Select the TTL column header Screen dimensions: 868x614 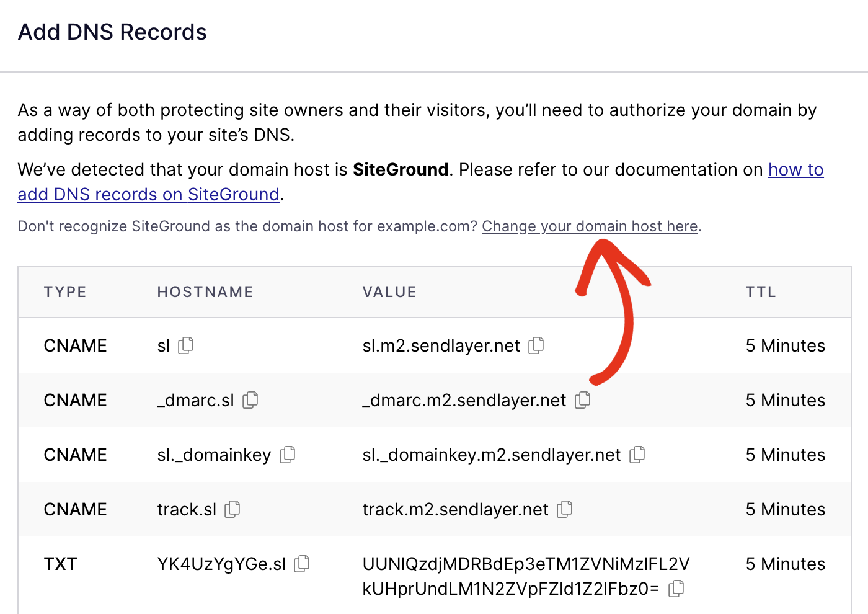coord(761,291)
